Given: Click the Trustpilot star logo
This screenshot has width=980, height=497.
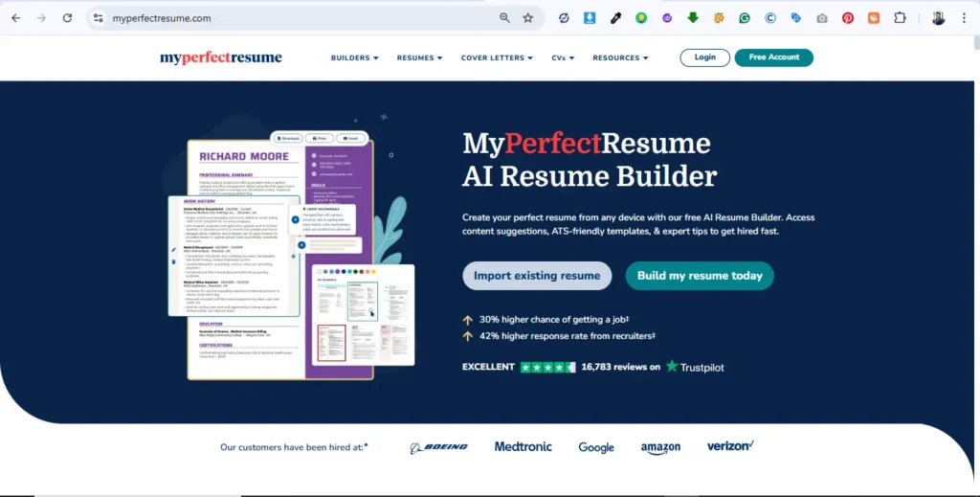Looking at the screenshot, I should 695,367.
